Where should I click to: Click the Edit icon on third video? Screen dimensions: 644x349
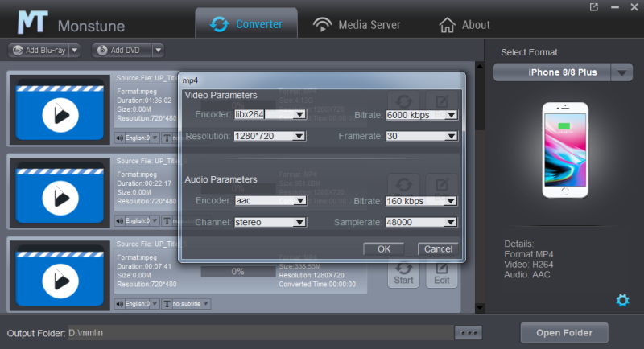[x=442, y=272]
